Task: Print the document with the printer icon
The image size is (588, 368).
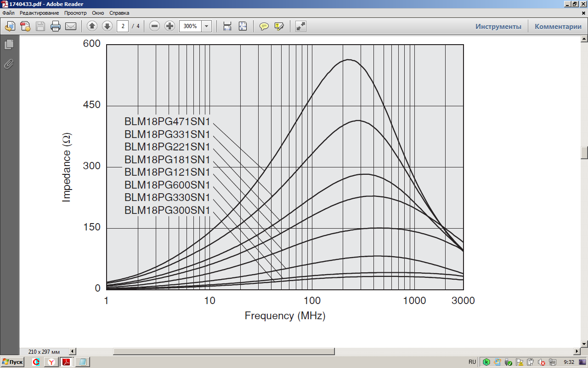Action: click(x=56, y=26)
